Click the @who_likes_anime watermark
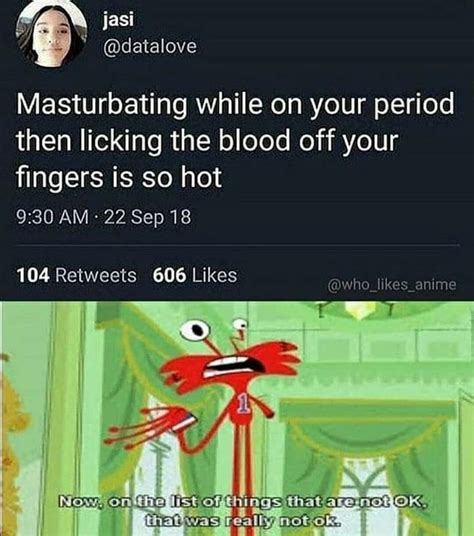The height and width of the screenshot is (536, 474). 392,284
